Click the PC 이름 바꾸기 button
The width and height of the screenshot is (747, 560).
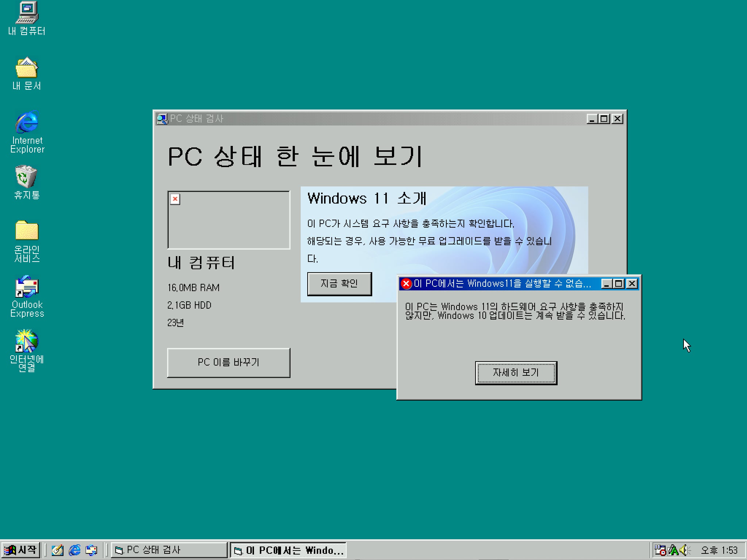(228, 362)
